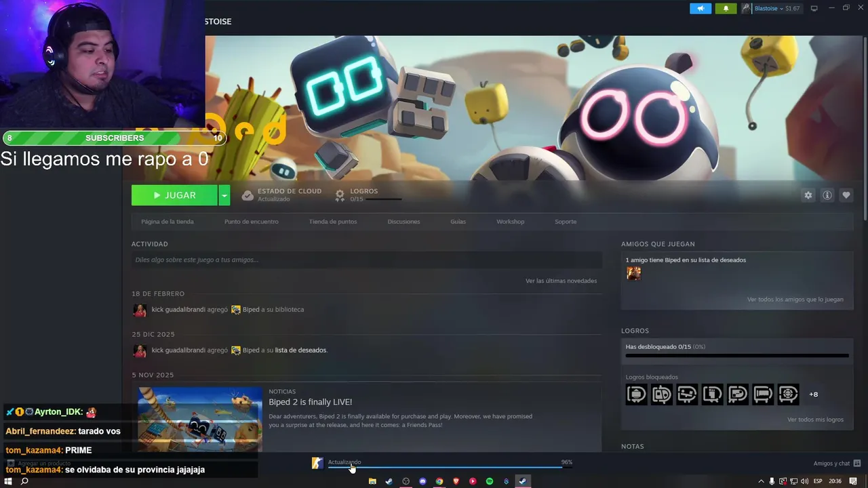
Task: Open Logros 0/15 in the header bar
Action: point(370,195)
